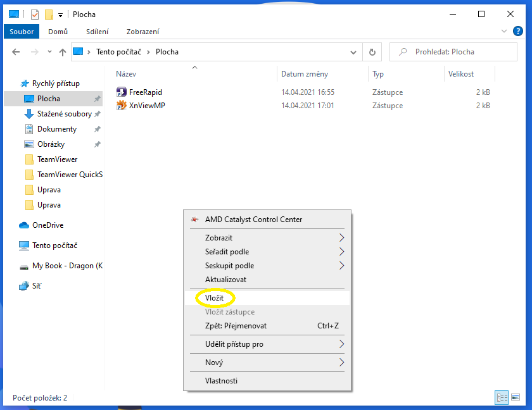Choose Zpět: Přejmenovat in context menu
The width and height of the screenshot is (532, 410).
(267, 326)
